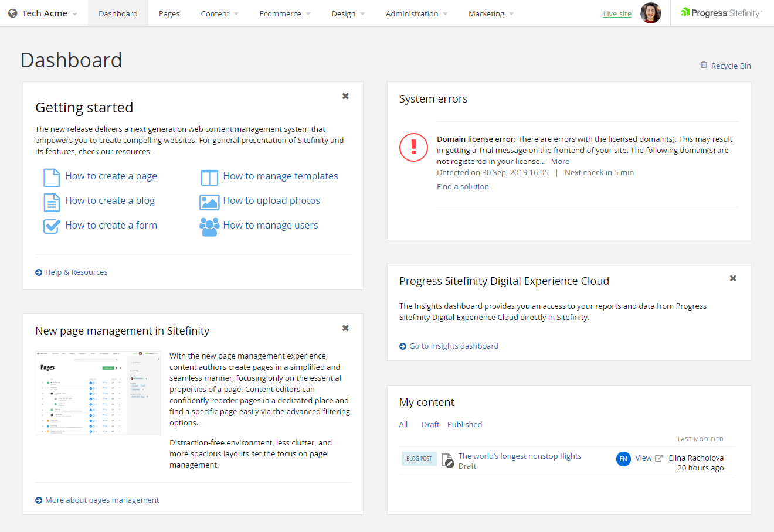Click the Pages management screenshot thumbnail
This screenshot has width=774, height=532.
[98, 393]
